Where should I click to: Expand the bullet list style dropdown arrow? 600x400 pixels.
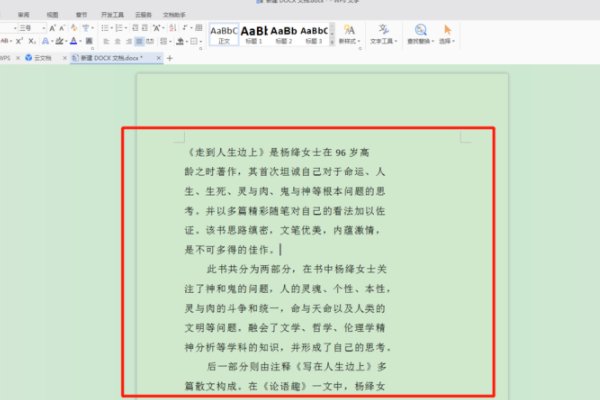coord(112,28)
